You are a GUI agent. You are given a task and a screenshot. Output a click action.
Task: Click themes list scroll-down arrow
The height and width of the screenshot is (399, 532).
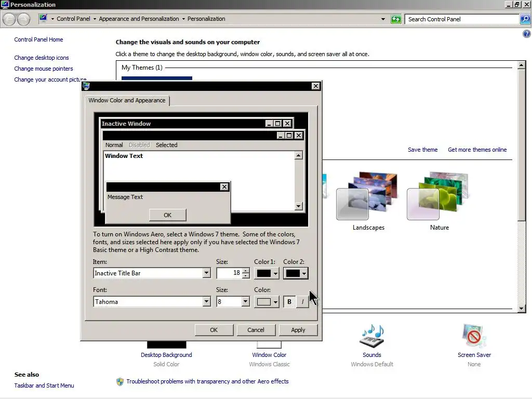[522, 309]
